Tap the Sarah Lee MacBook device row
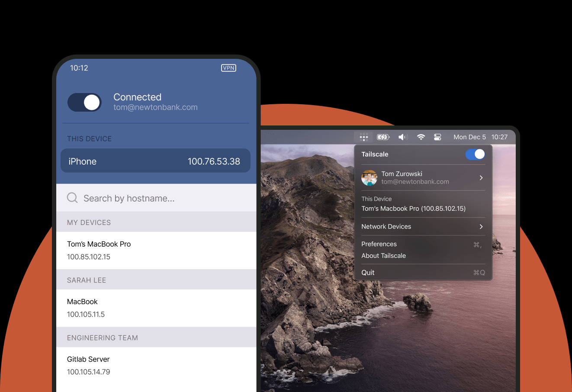The width and height of the screenshot is (572, 392). [156, 308]
